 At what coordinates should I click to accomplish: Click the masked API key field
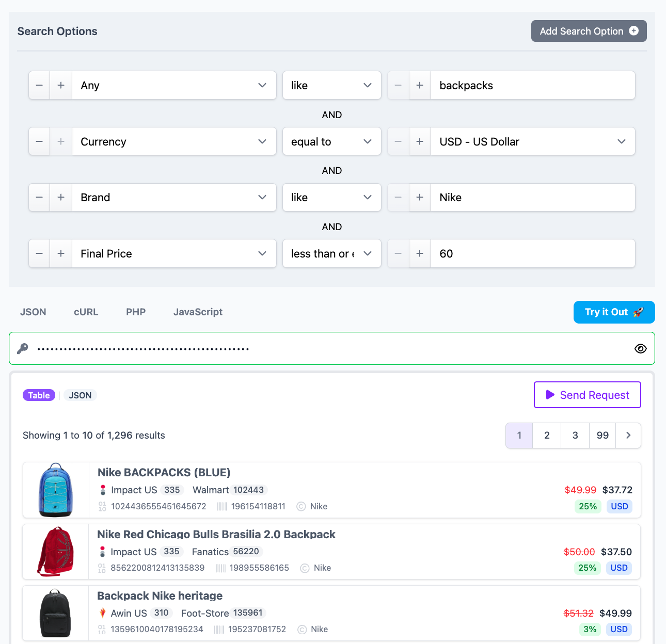[x=332, y=349]
